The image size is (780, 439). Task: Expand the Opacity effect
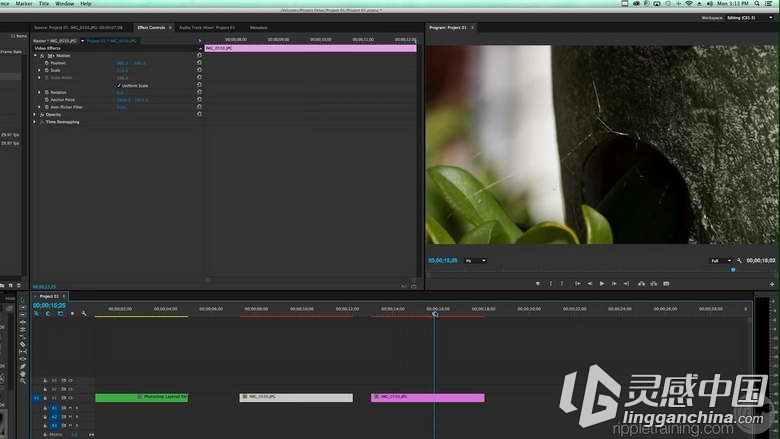click(35, 114)
